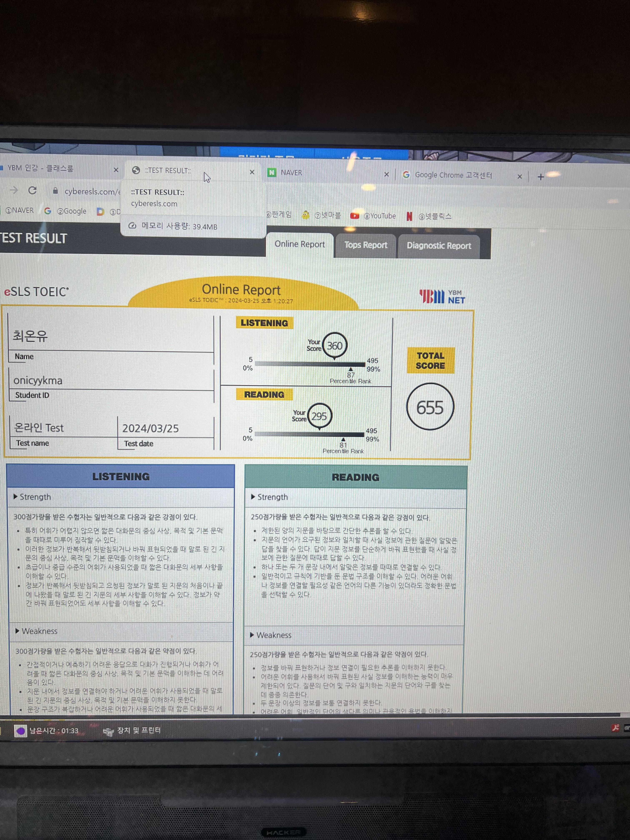
Task: Click the purple timer icon in the taskbar
Action: pyautogui.click(x=20, y=731)
